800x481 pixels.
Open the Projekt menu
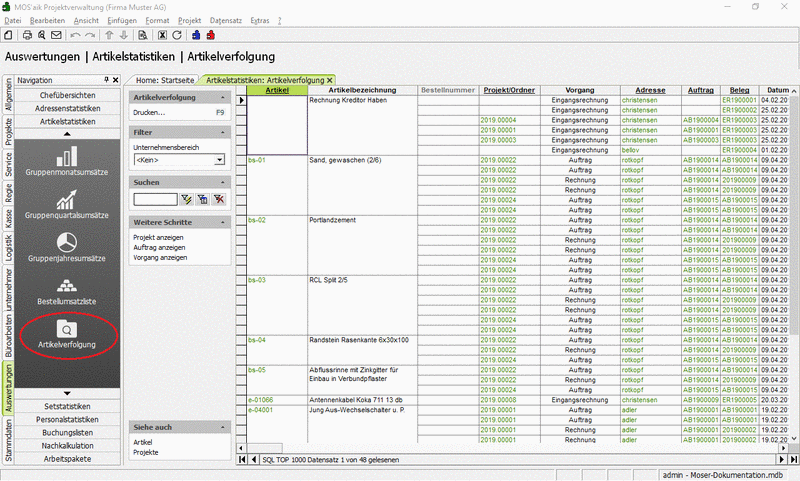[189, 20]
